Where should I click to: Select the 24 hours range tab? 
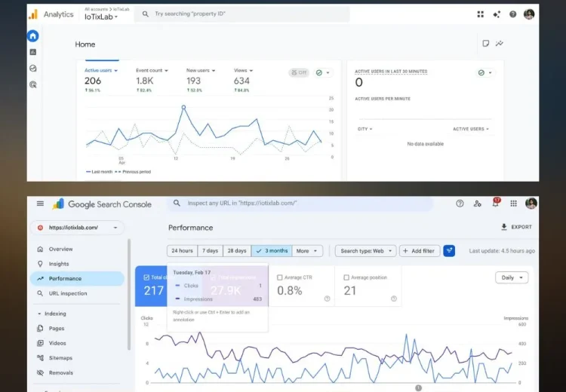pos(182,250)
